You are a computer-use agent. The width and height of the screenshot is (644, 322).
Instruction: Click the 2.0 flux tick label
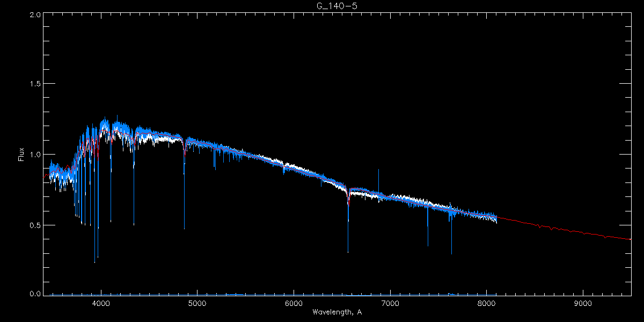click(x=35, y=15)
